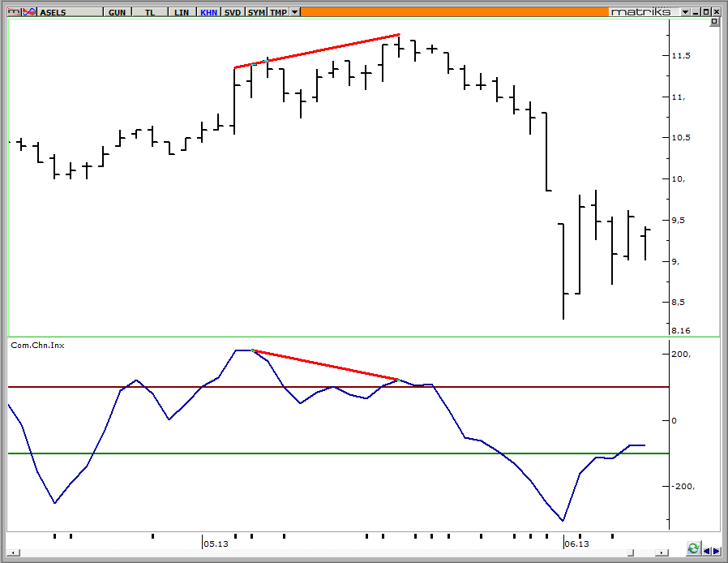728x563 pixels.
Task: Select the GUN period button
Action: [x=117, y=12]
